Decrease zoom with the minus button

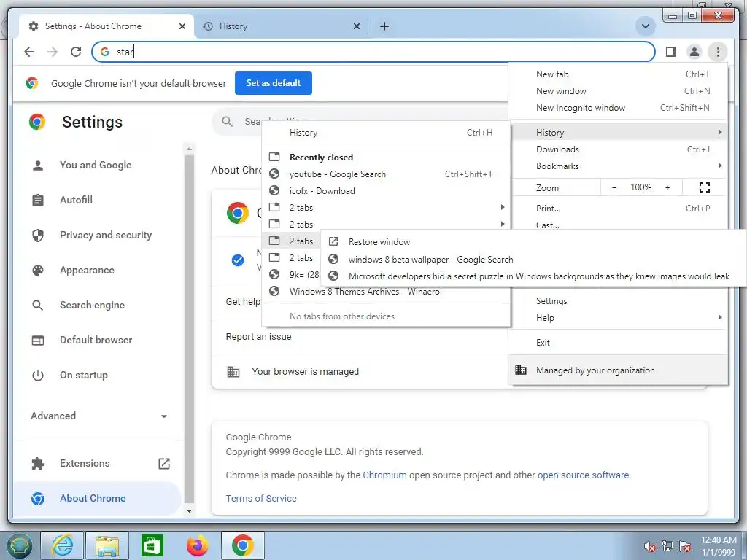point(614,187)
